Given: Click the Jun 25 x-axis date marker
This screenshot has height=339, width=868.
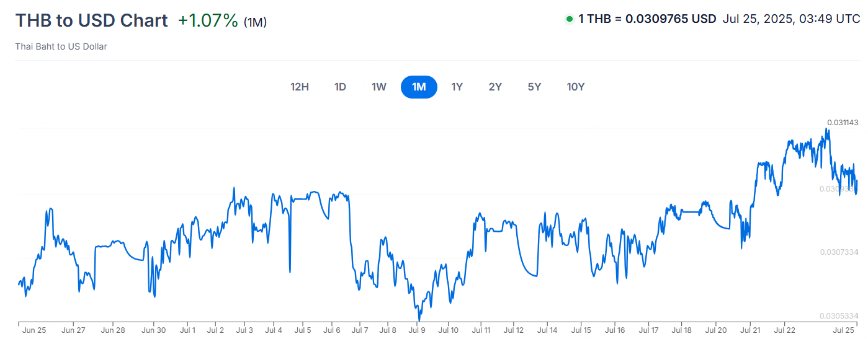Looking at the screenshot, I should [x=34, y=330].
